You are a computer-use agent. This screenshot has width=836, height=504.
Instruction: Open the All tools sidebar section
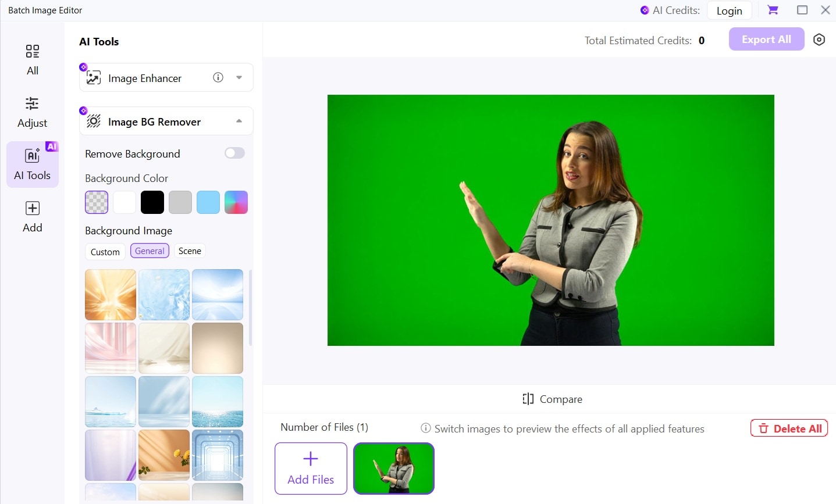[33, 60]
